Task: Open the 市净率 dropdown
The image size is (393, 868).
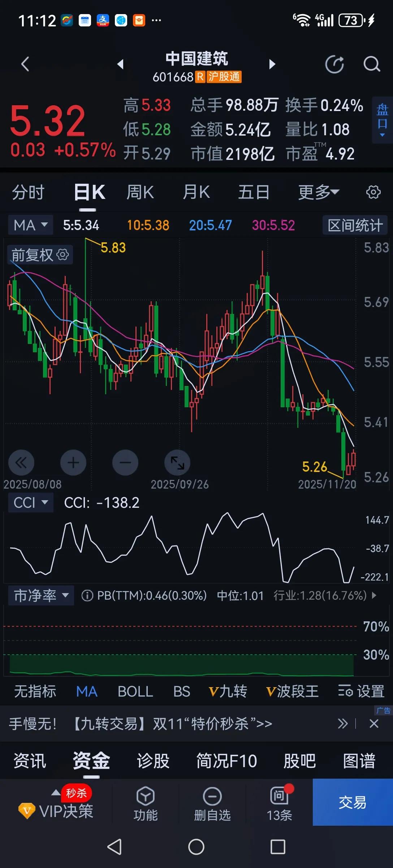Action: point(41,595)
